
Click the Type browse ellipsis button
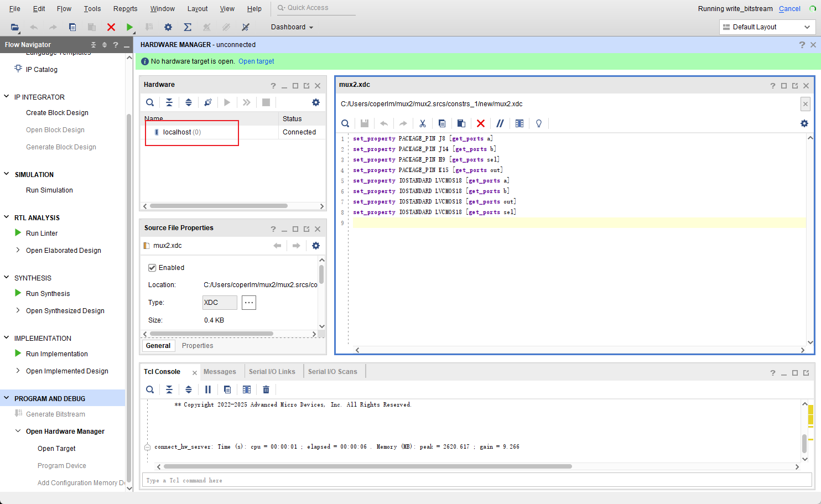pyautogui.click(x=249, y=303)
